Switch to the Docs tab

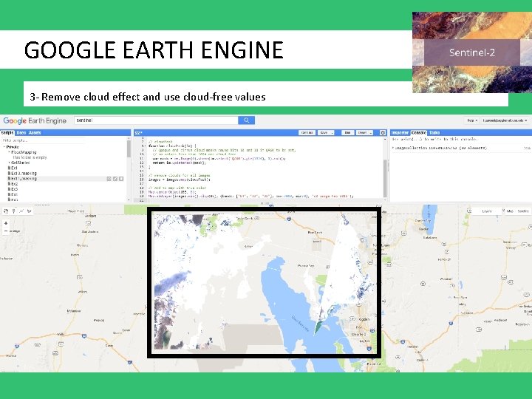click(21, 133)
